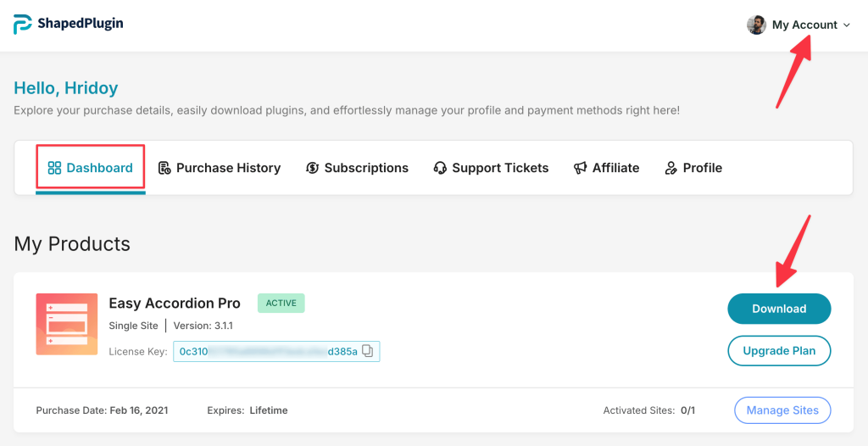The image size is (868, 446).
Task: Click the Upgrade Plan button
Action: pos(779,351)
